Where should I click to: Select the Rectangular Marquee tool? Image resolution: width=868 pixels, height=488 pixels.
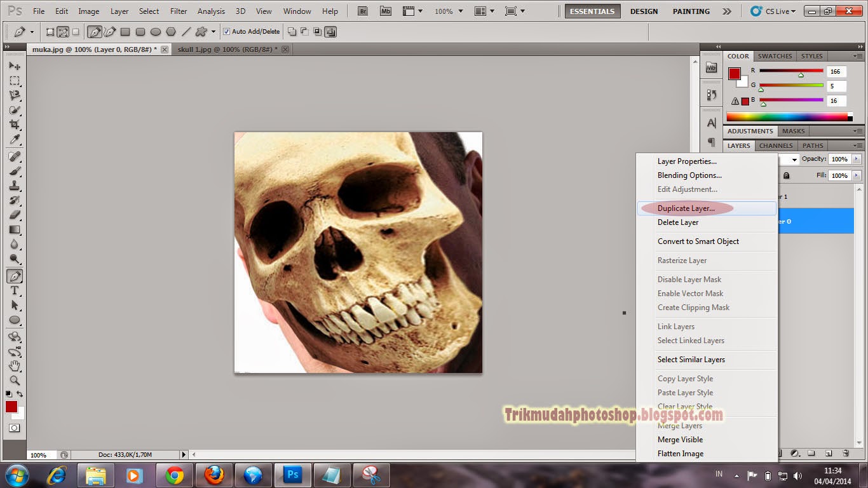[x=15, y=81]
